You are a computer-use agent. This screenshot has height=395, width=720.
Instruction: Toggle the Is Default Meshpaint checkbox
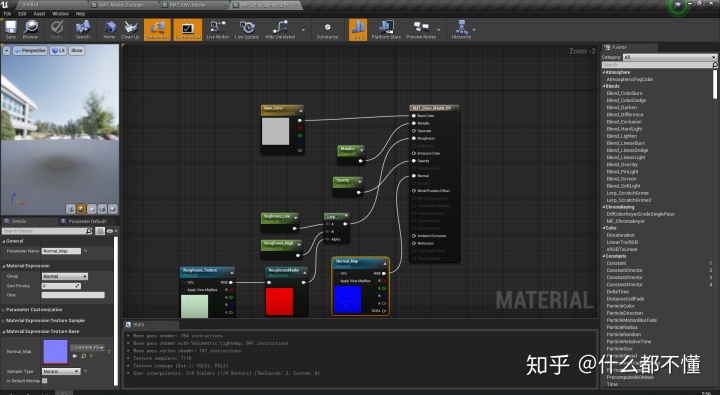45,381
